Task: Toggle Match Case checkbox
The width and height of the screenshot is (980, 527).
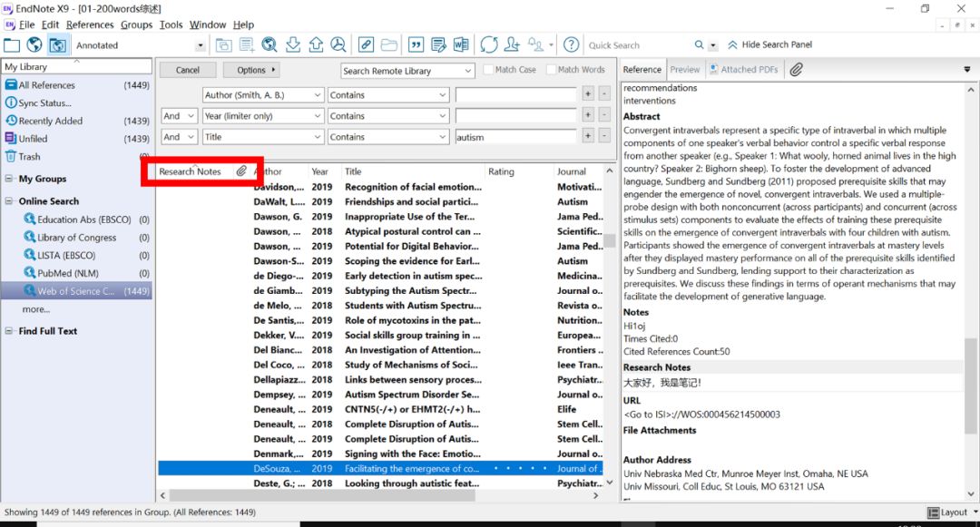Action: coord(489,69)
